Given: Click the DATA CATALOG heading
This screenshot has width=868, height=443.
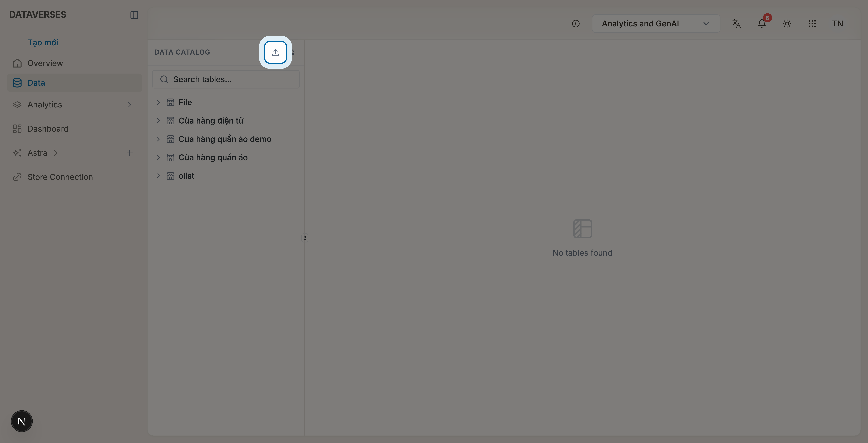Looking at the screenshot, I should 182,52.
